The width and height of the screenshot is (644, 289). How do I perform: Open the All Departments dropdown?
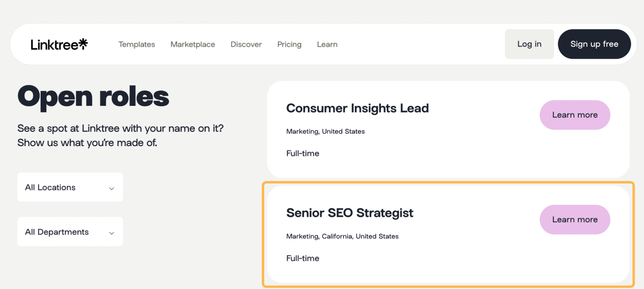(x=70, y=231)
